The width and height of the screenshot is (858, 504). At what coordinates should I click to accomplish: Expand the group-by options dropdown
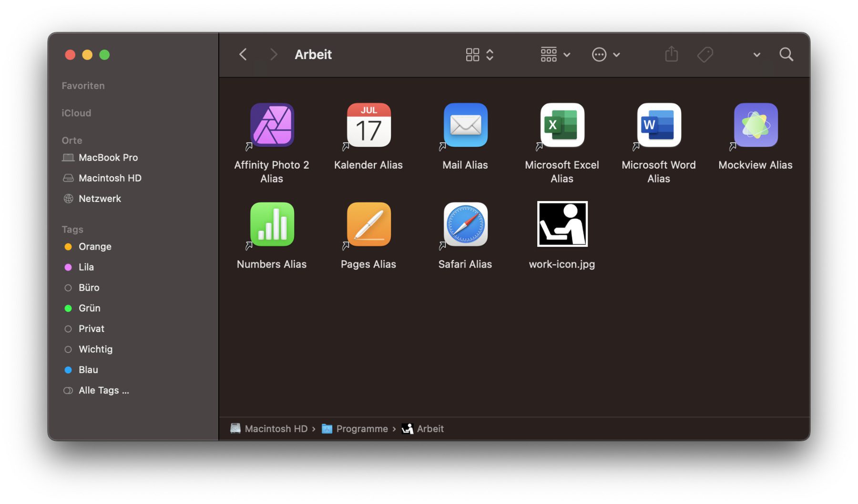point(555,55)
